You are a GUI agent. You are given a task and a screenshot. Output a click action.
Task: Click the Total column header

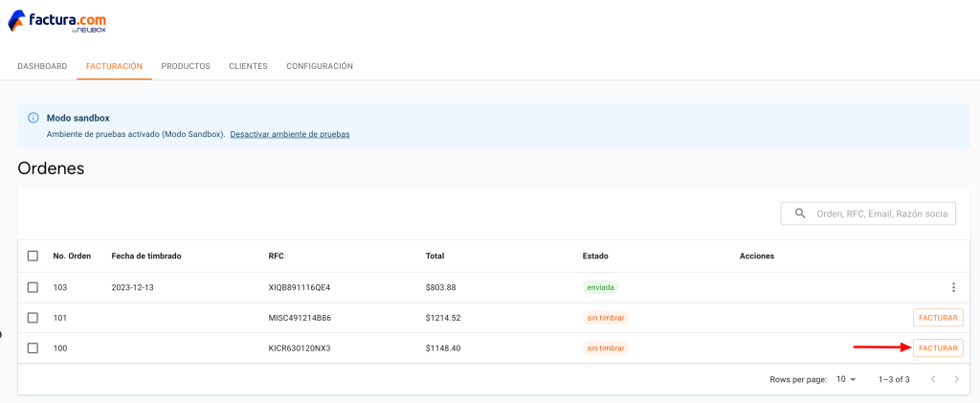pos(435,257)
